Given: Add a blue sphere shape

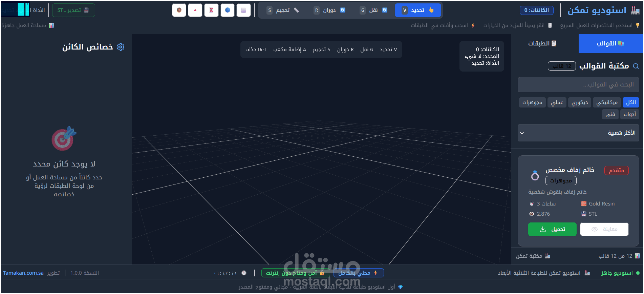Looking at the screenshot, I should coord(228,10).
